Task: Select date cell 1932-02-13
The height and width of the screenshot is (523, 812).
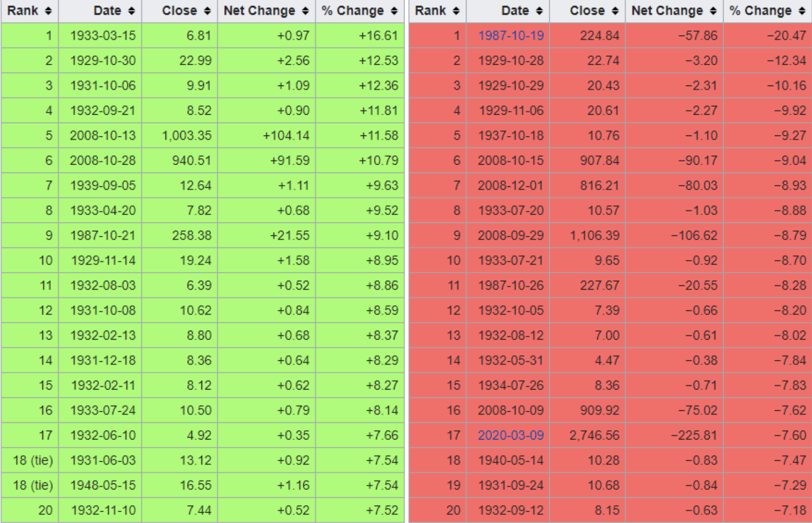Action: [100, 335]
